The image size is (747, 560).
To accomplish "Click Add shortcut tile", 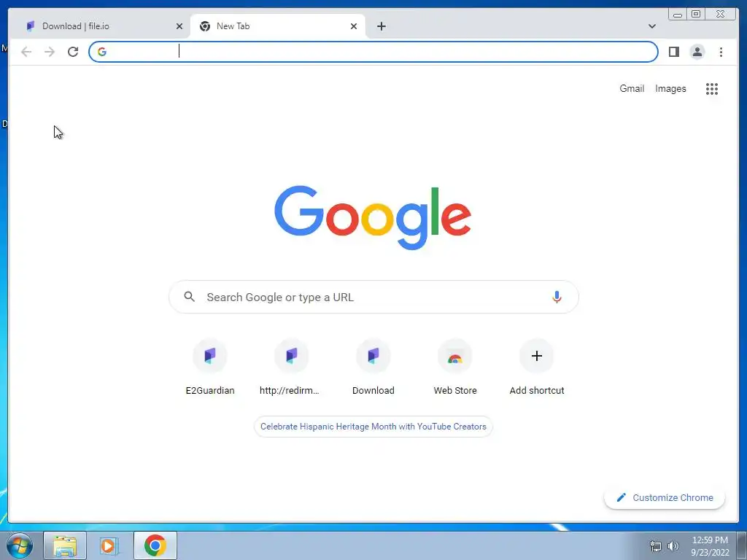I will pos(537,367).
